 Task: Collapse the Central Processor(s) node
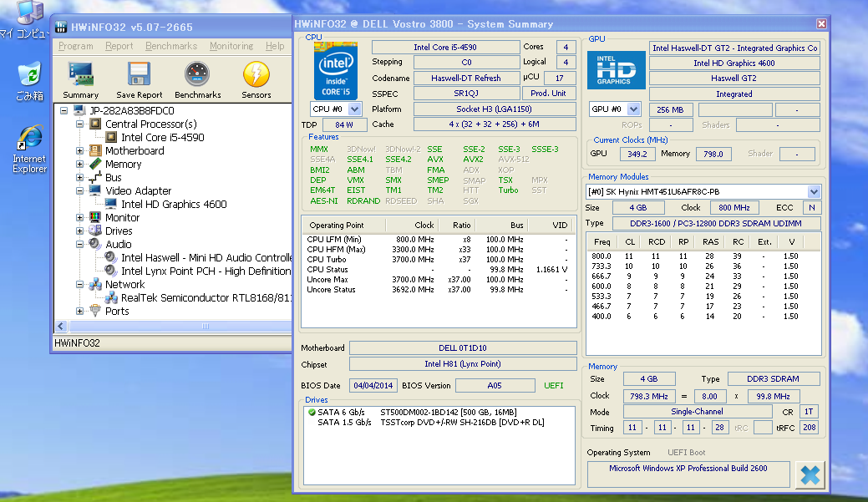click(79, 124)
